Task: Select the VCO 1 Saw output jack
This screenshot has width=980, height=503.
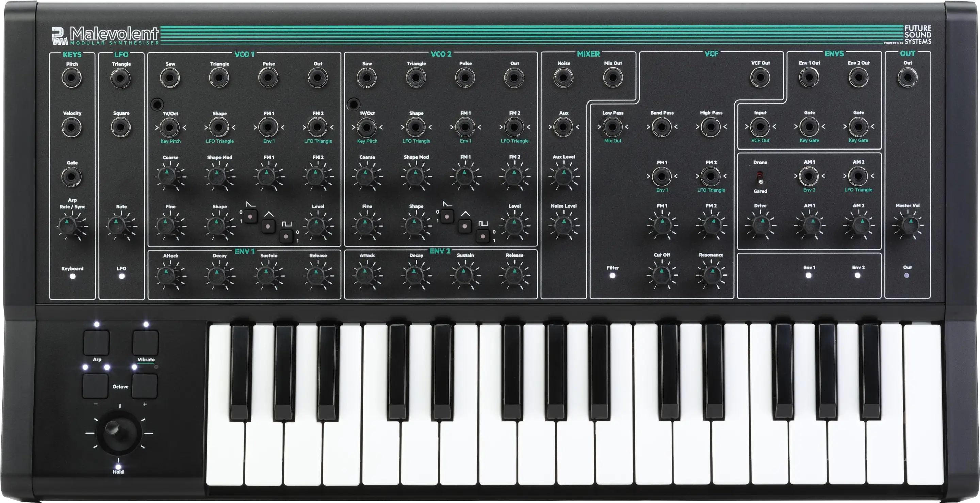Action: pos(170,78)
